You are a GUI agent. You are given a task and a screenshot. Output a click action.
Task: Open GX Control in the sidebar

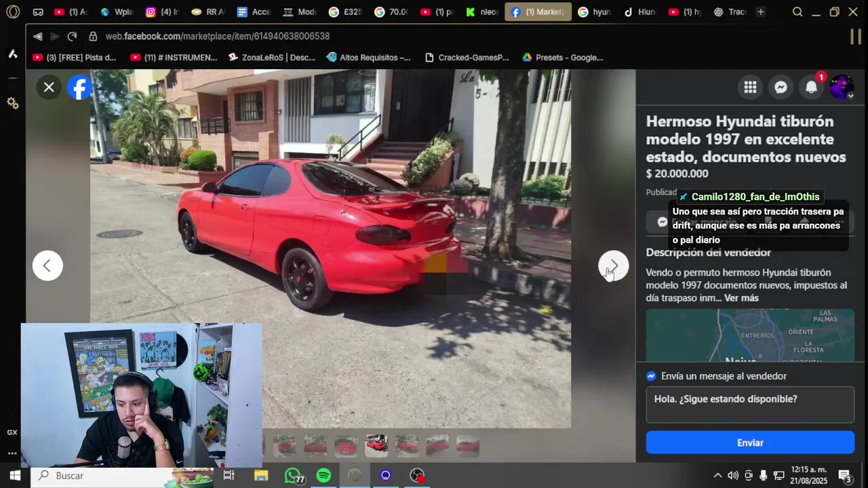[12, 432]
